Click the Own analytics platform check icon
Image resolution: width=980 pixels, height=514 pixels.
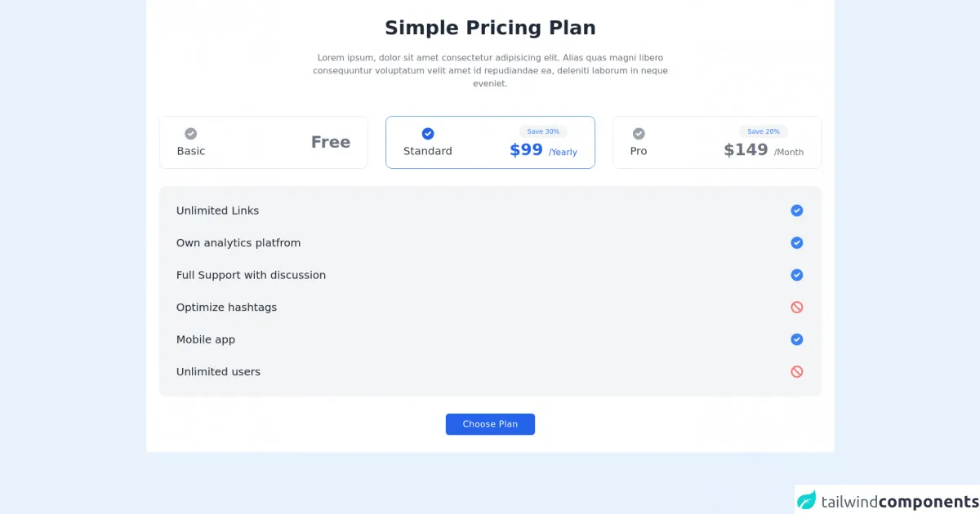797,243
